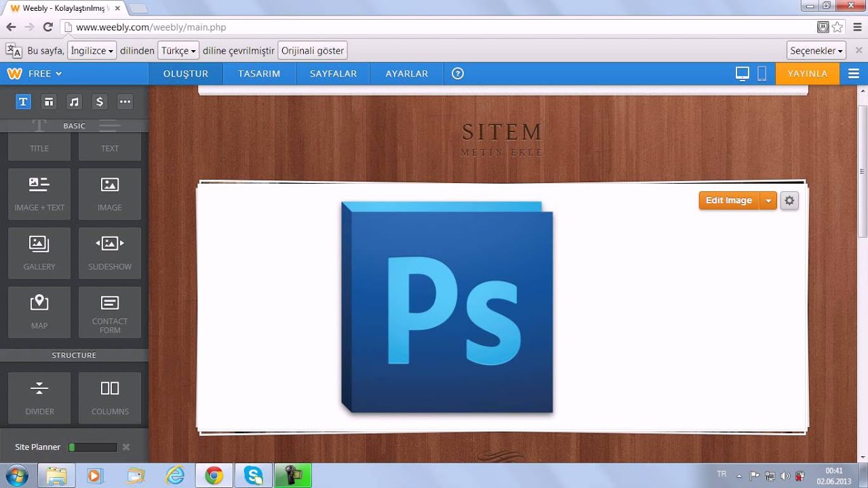Select the Map element
This screenshot has height=488, width=868.
39,312
